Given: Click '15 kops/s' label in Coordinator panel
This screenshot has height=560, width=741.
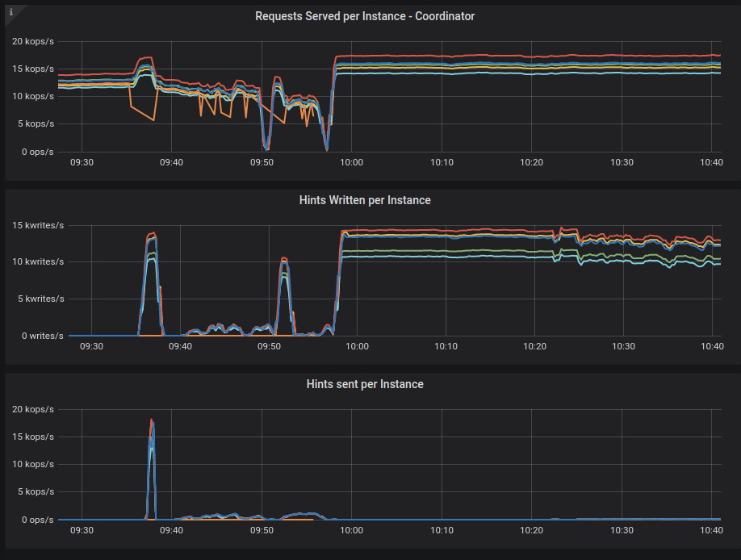Looking at the screenshot, I should tap(33, 69).
